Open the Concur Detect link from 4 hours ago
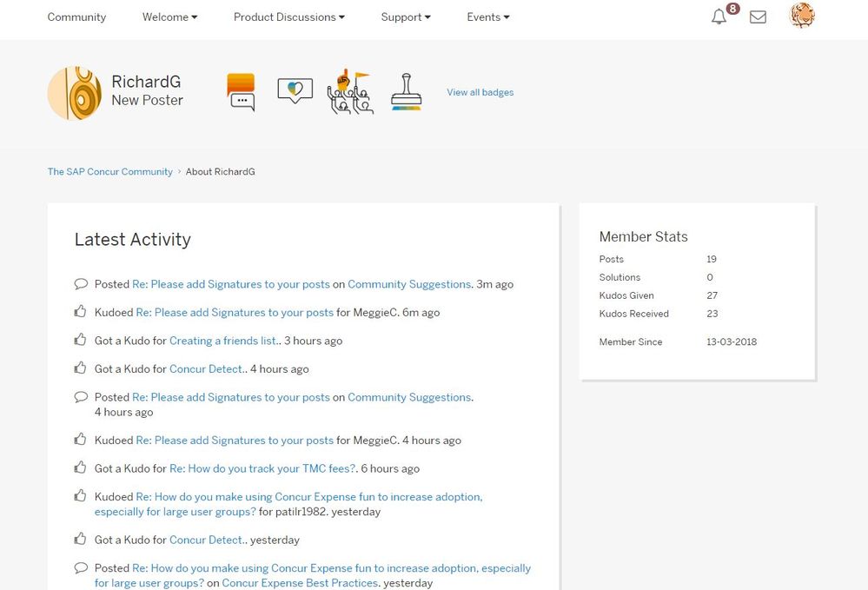The height and width of the screenshot is (590, 868). (206, 368)
